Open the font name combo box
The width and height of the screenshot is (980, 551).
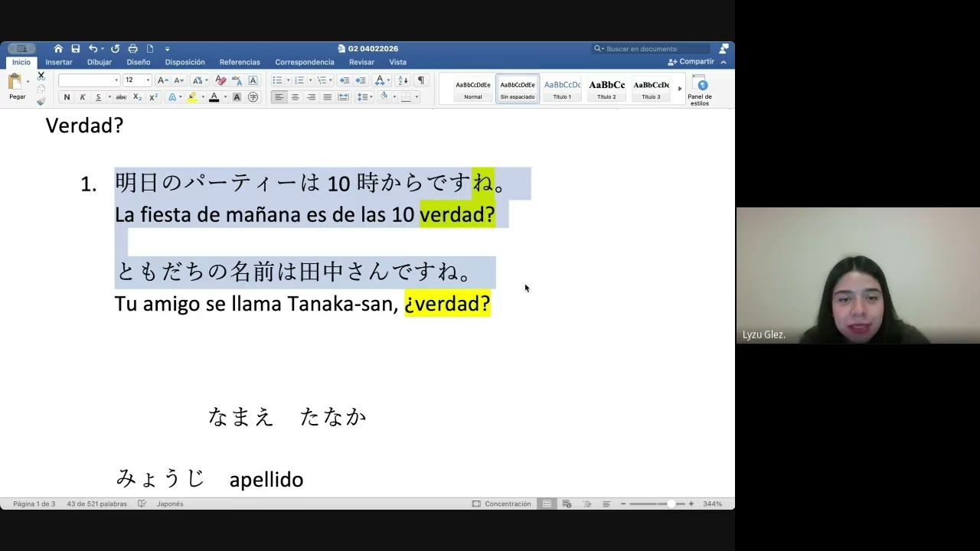tap(89, 80)
